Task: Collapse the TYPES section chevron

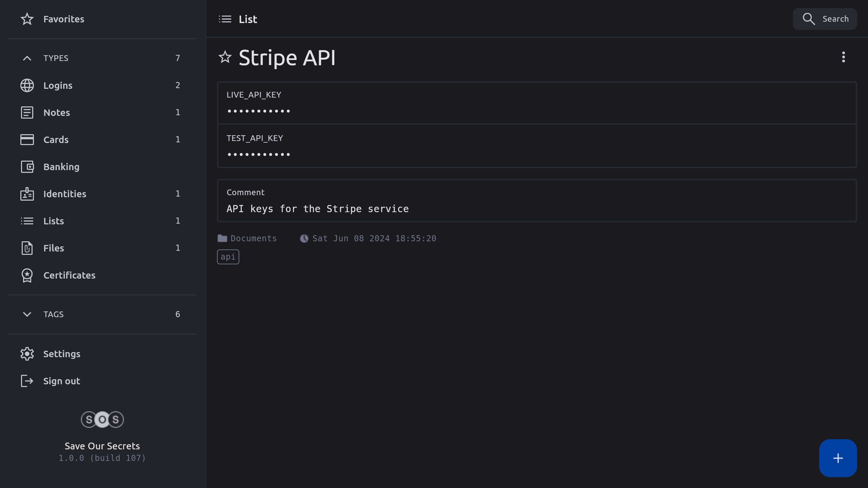Action: 27,58
